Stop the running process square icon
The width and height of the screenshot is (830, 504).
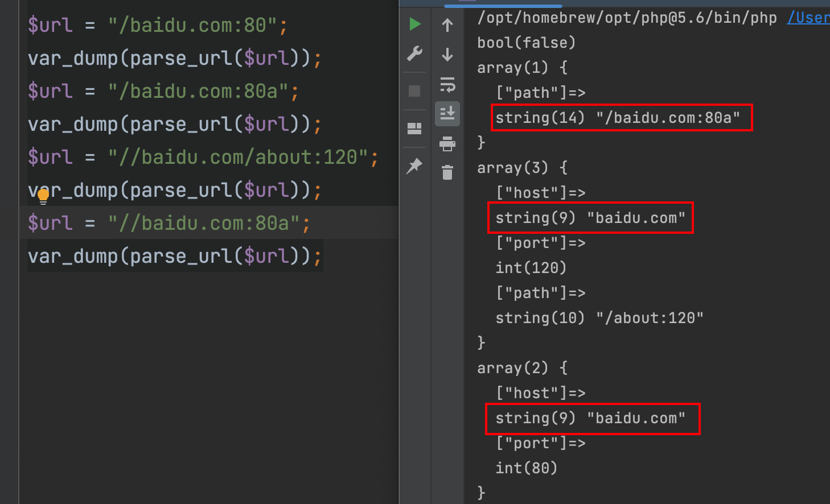(414, 91)
